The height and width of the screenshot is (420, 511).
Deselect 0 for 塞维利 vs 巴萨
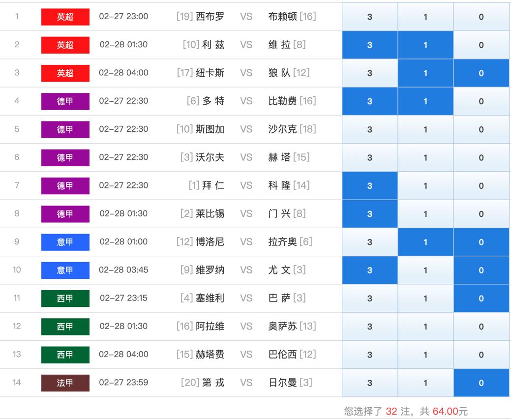click(x=481, y=299)
